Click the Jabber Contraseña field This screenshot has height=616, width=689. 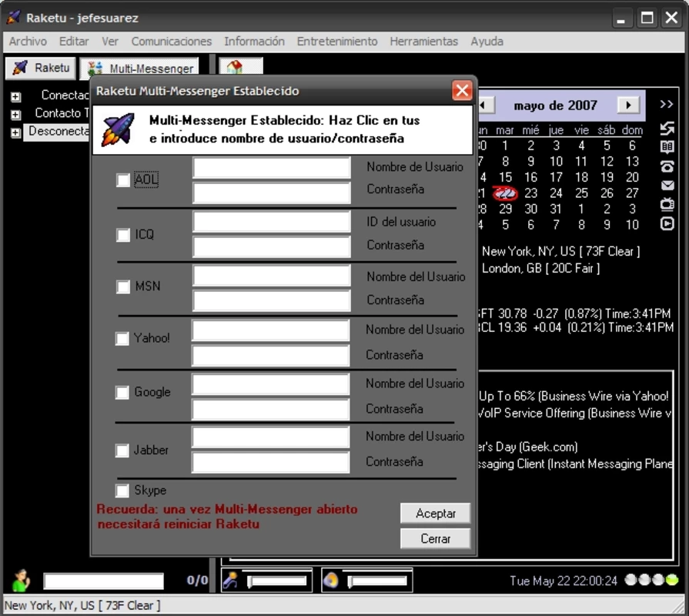pos(271,463)
